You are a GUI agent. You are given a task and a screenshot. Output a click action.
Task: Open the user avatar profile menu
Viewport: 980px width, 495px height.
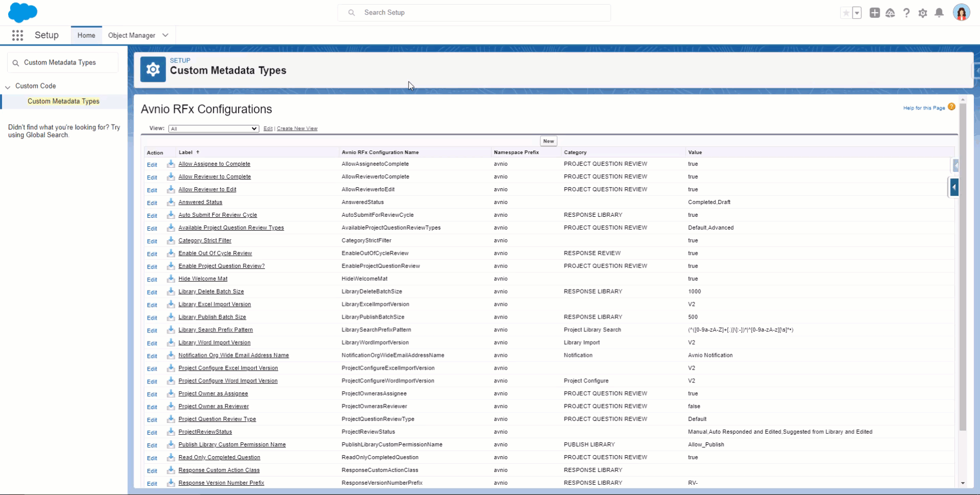(961, 13)
